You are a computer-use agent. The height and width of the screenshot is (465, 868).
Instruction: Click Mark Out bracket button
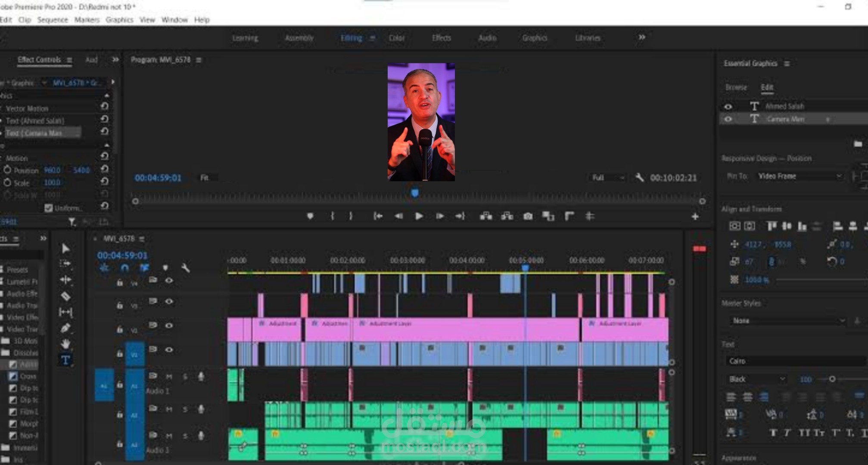(x=351, y=216)
